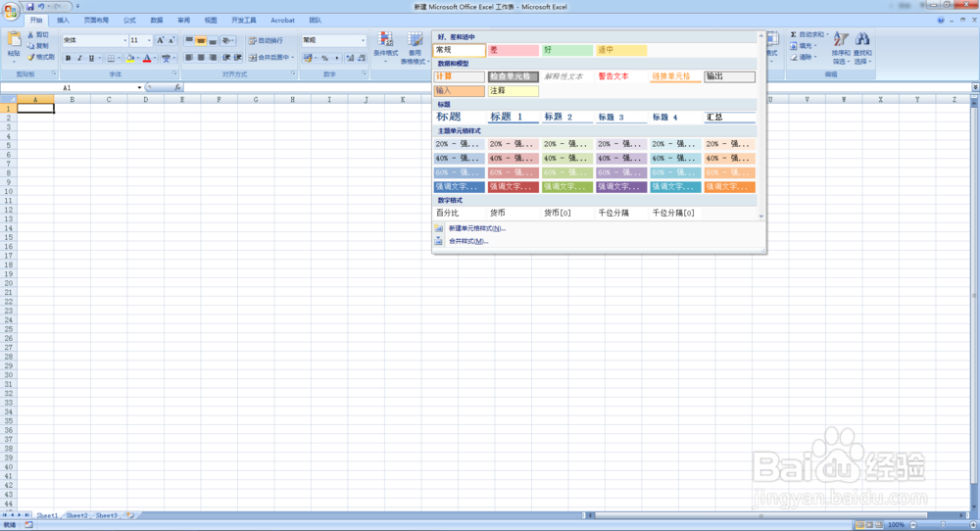Viewport: 980px width, 531px height.
Task: Open Sort and Filter (排序和筛选) menu
Action: (x=841, y=48)
